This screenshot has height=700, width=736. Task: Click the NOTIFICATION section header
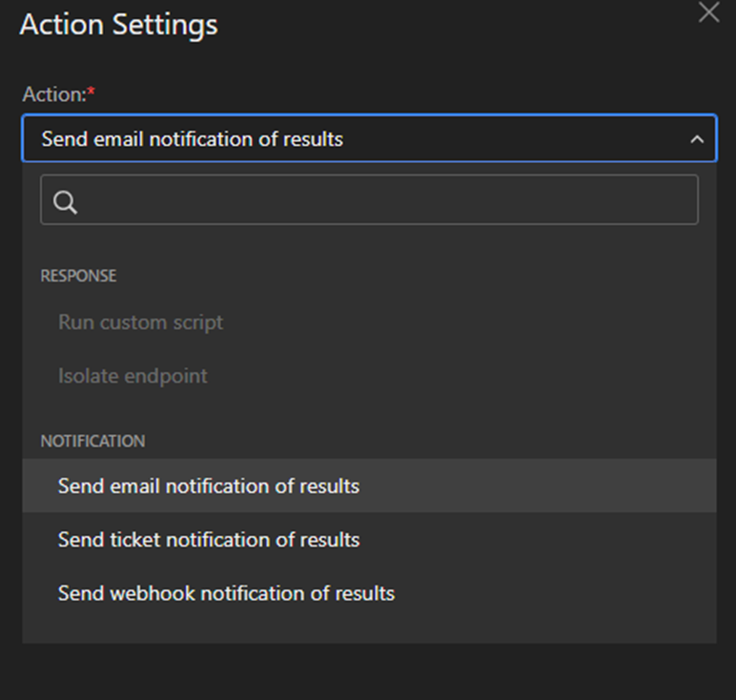92,442
